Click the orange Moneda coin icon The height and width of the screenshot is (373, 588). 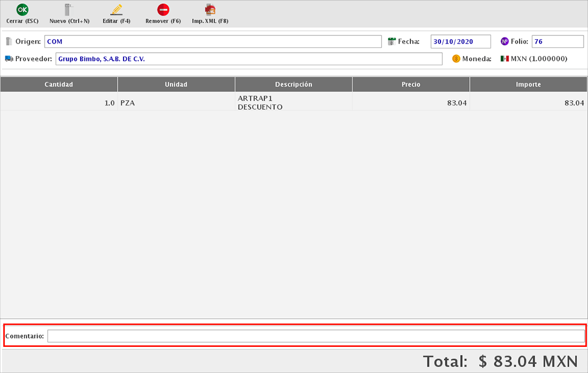[456, 59]
